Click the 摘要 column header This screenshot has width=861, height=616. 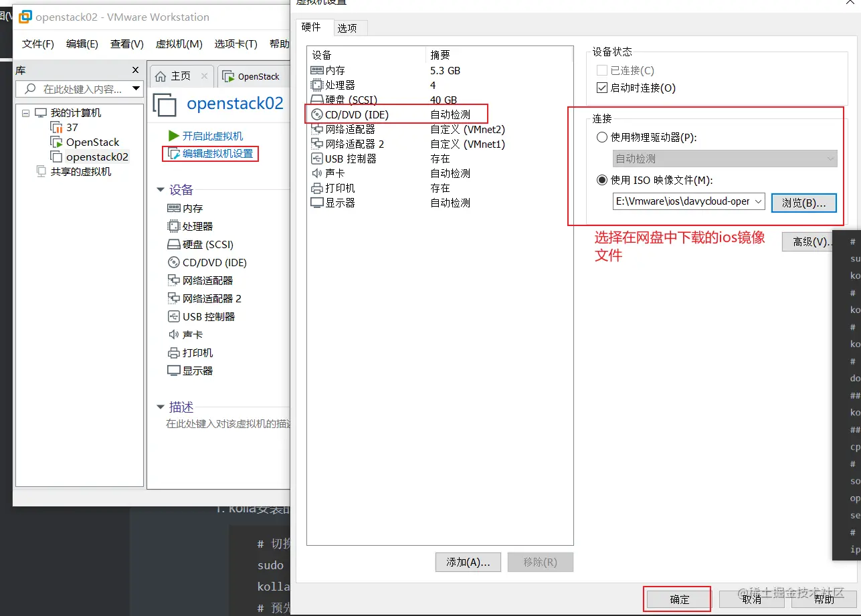pyautogui.click(x=440, y=55)
